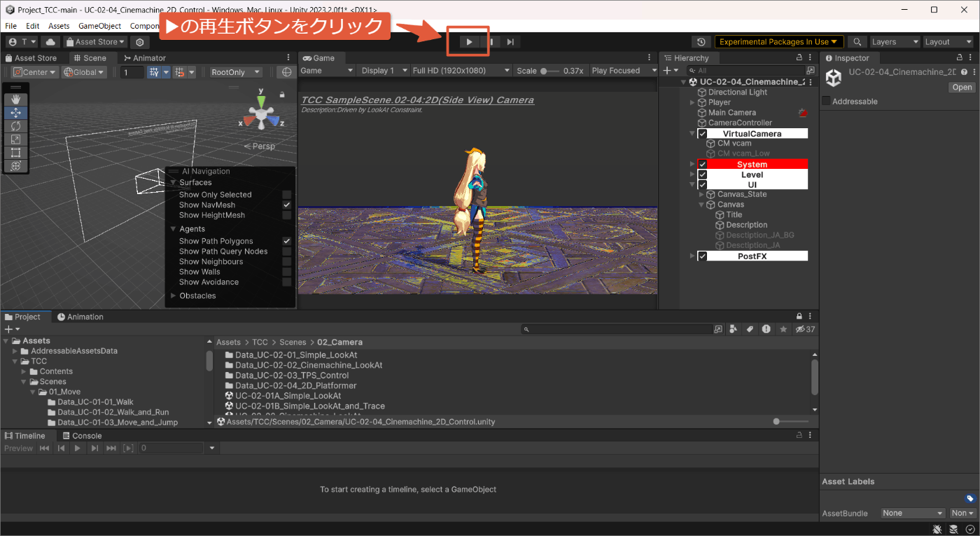The height and width of the screenshot is (536, 980).
Task: Click the bug debug icon in status bar
Action: (937, 529)
